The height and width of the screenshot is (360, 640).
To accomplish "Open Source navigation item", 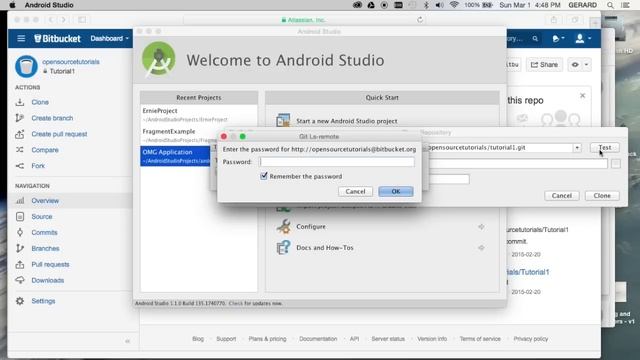I will coord(42,217).
